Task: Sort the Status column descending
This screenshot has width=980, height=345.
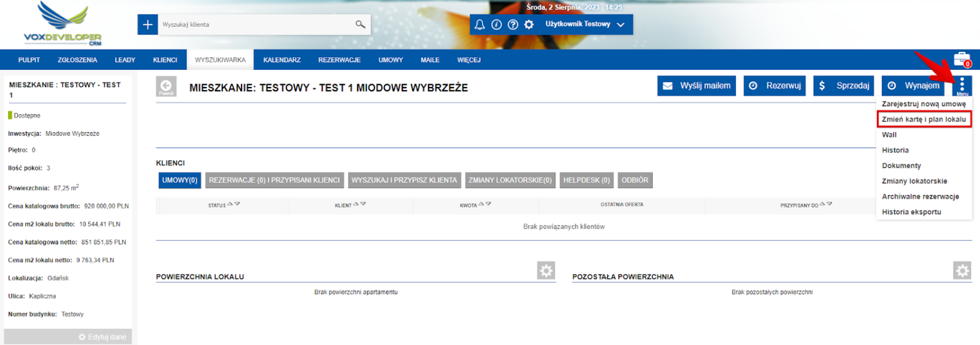Action: 237,204
